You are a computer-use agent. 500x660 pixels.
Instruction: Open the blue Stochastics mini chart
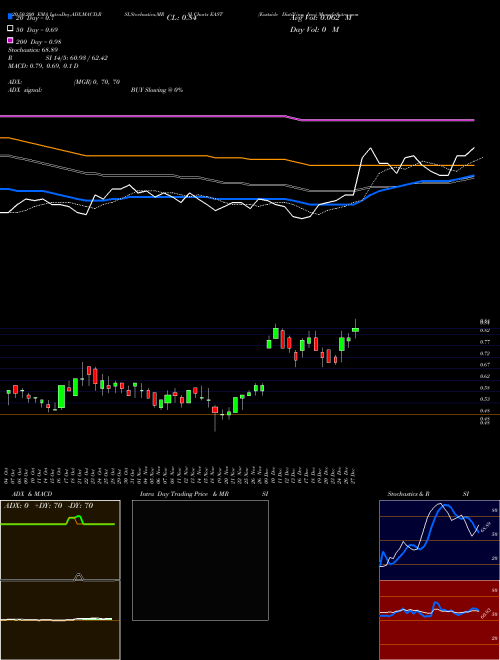439,540
